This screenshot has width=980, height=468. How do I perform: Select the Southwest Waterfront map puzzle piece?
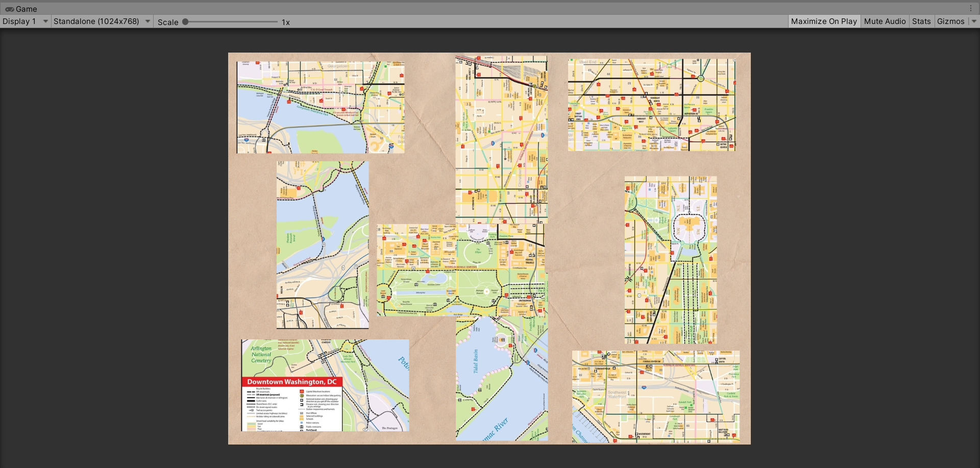click(x=656, y=397)
